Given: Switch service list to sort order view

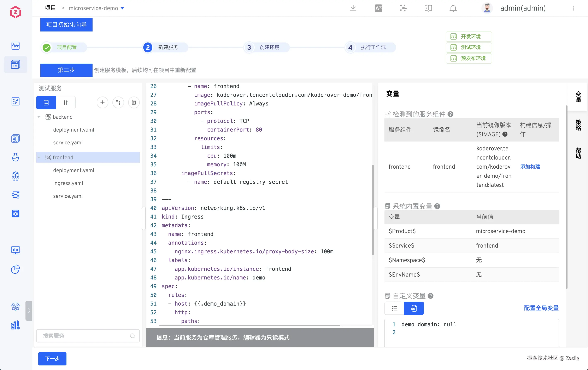Looking at the screenshot, I should [x=65, y=102].
